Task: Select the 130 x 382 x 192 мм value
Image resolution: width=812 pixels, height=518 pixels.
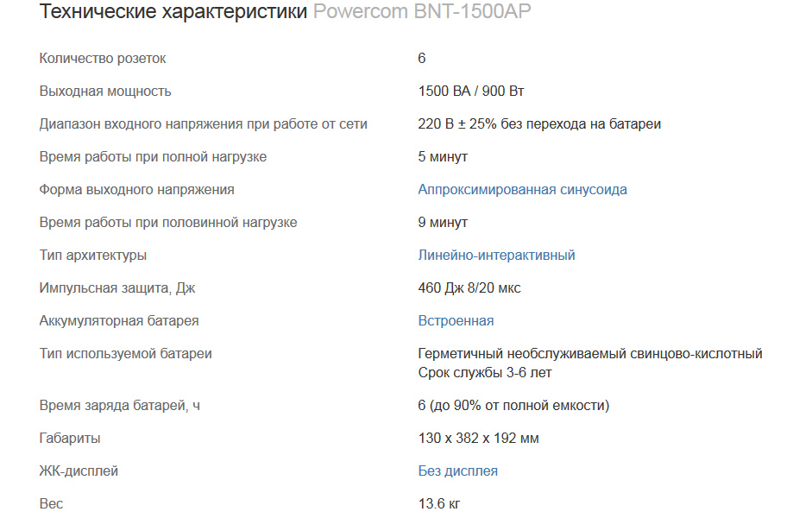Action: point(479,439)
